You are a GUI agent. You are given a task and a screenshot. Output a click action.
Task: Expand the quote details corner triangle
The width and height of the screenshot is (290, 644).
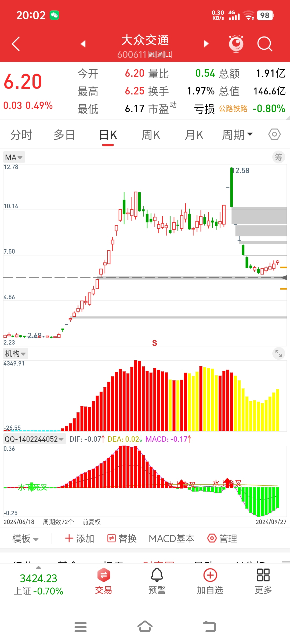tap(288, 118)
